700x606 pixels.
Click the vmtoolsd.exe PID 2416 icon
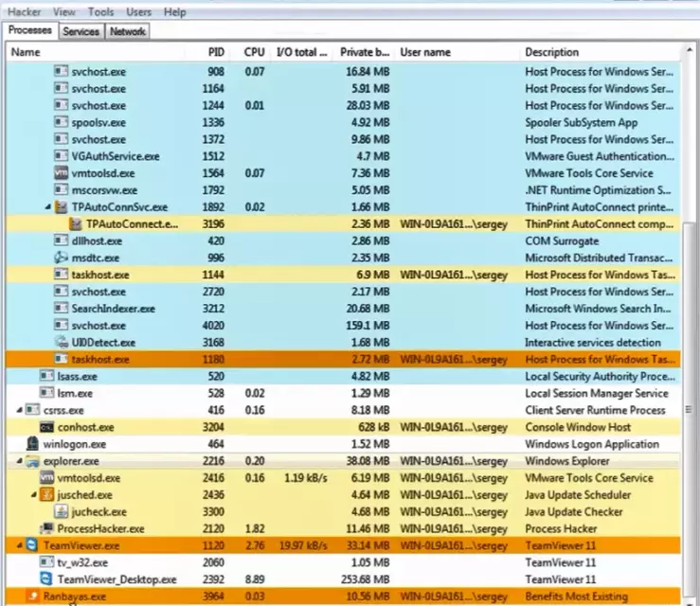click(x=46, y=478)
